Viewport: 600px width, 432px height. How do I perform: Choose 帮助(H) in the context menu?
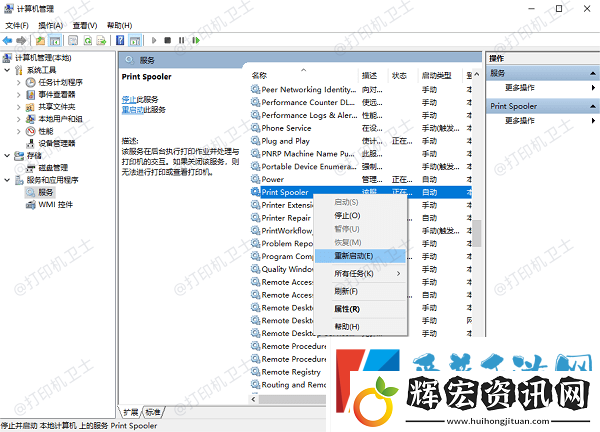[x=360, y=326]
